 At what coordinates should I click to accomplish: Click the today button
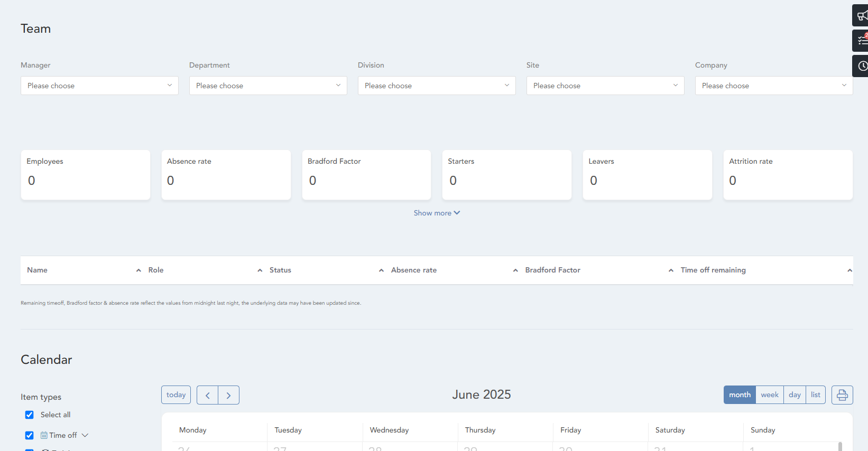coord(176,395)
